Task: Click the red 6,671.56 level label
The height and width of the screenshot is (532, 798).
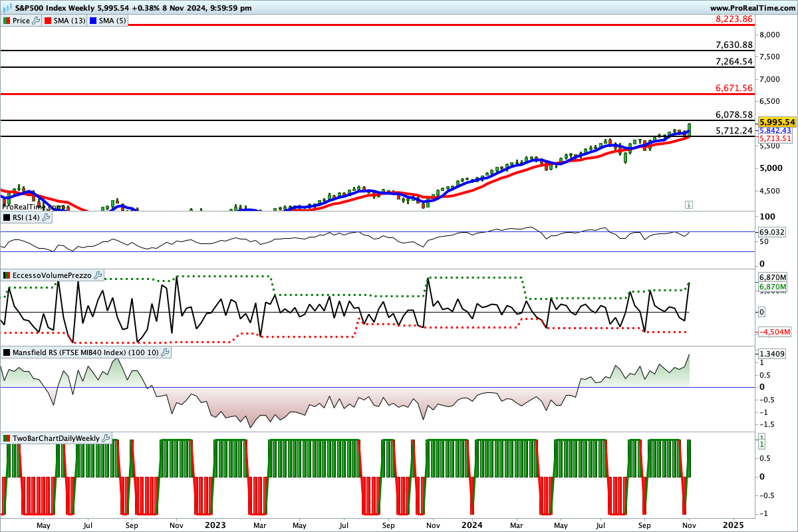Action: (734, 88)
